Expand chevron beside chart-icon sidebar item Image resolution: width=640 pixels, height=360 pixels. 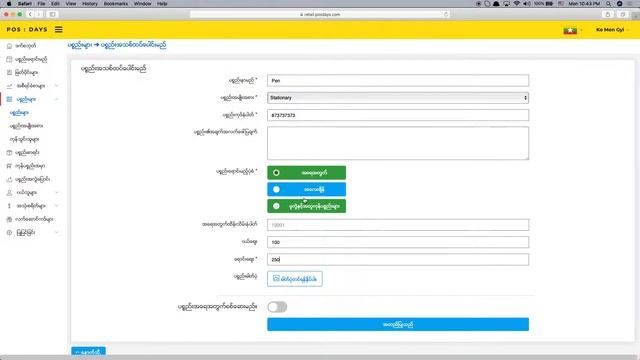point(56,86)
